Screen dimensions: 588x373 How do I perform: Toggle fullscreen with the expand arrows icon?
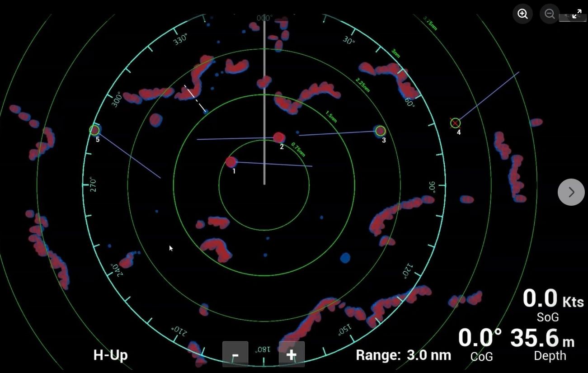tap(577, 14)
